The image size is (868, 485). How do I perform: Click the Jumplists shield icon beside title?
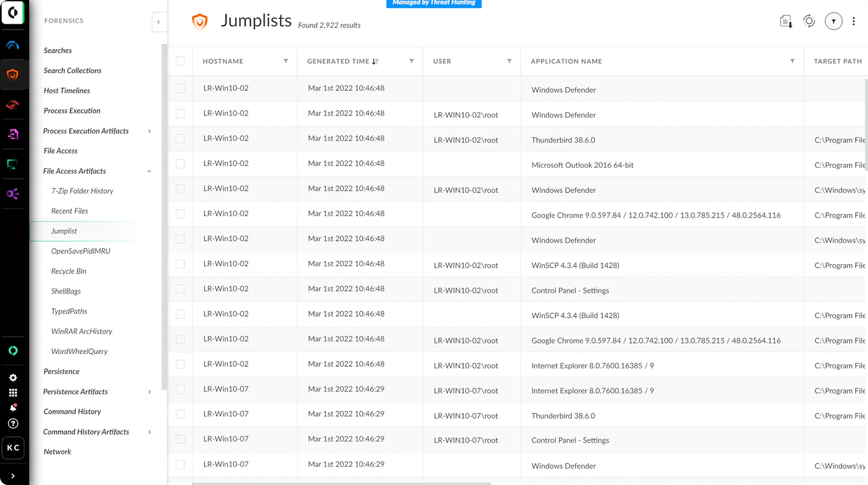pyautogui.click(x=199, y=21)
